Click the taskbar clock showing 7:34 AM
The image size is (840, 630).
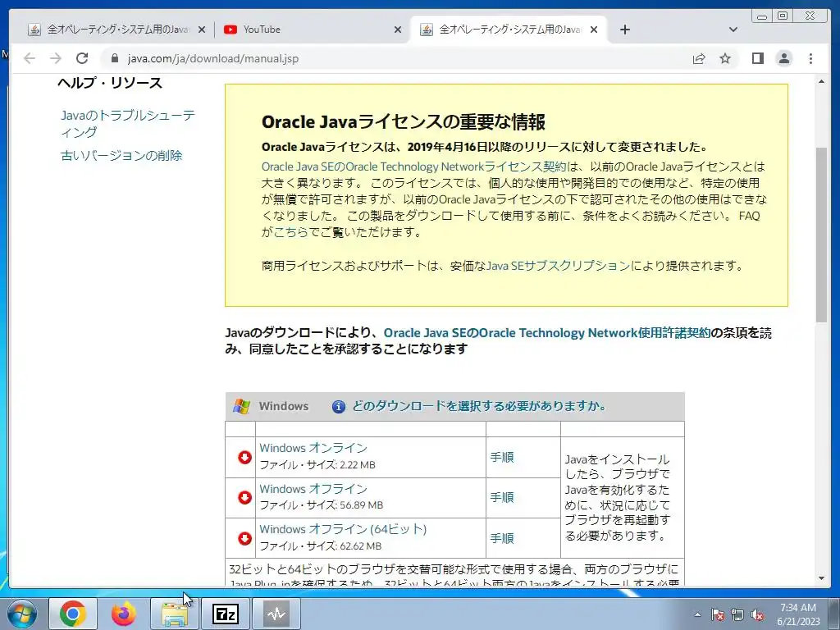798,614
